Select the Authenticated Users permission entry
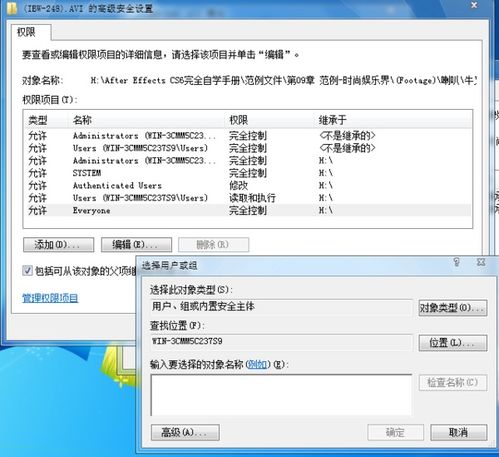Screen dimensions: 499x457 pyautogui.click(x=248, y=185)
